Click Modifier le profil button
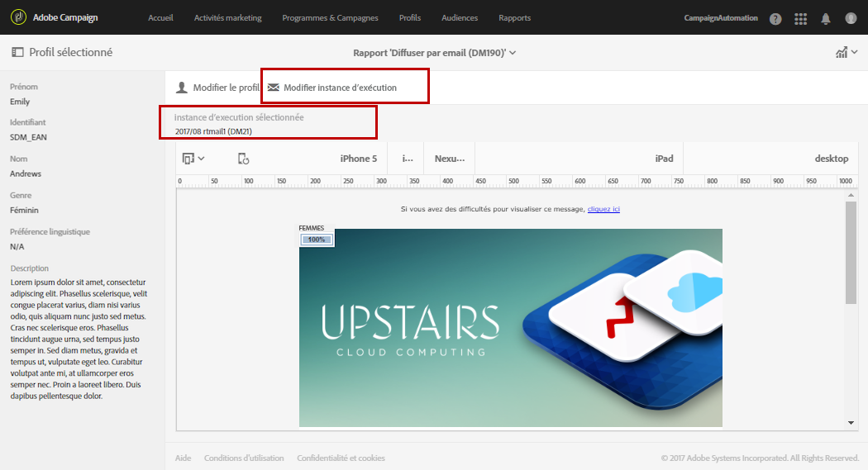The image size is (868, 470). [x=217, y=88]
